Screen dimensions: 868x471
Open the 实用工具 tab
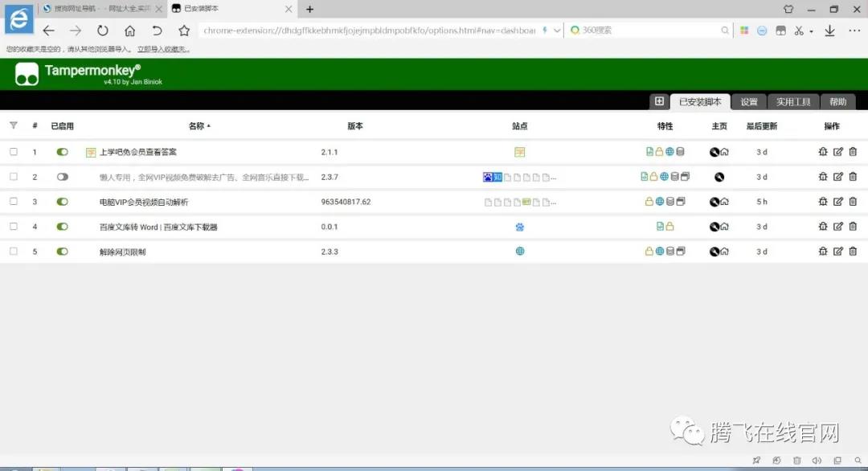792,102
